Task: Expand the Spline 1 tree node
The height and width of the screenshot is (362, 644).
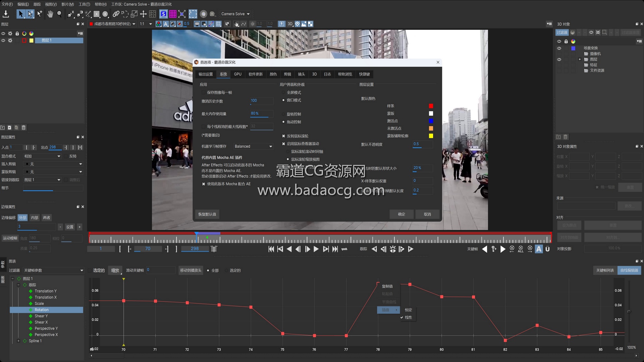Action: (x=18, y=341)
